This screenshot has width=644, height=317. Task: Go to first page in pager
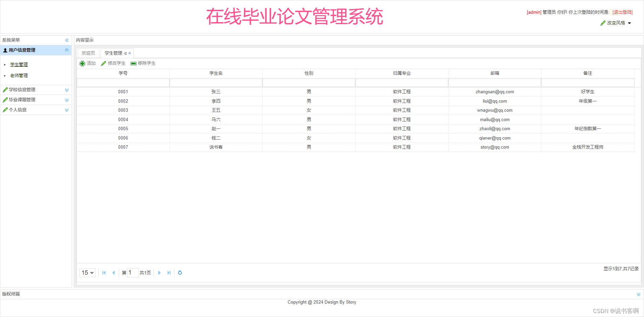point(104,273)
